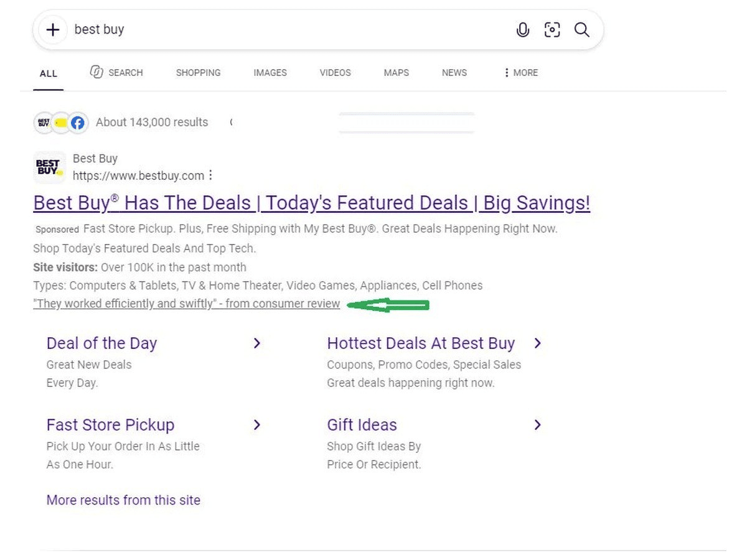
Task: Click the Great New Deals description text
Action: pos(89,365)
